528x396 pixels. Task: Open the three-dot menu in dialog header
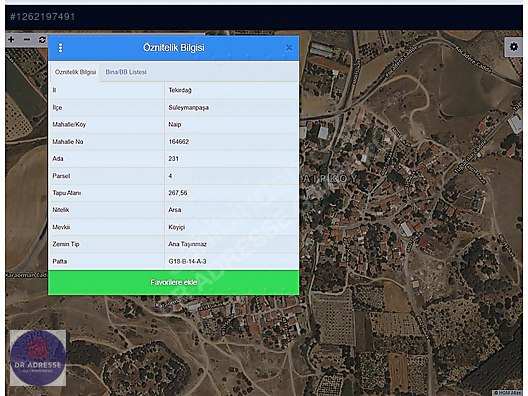60,48
